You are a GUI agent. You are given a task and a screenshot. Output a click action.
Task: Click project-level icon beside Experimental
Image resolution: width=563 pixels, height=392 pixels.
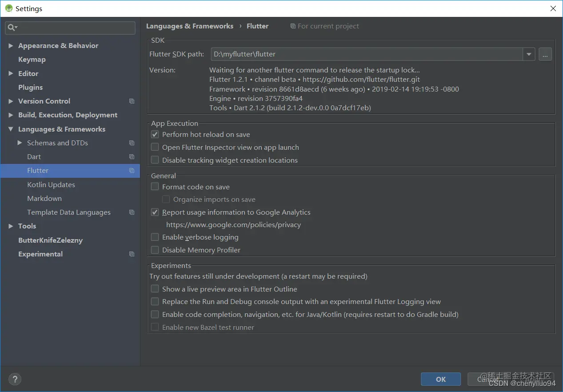[132, 254]
